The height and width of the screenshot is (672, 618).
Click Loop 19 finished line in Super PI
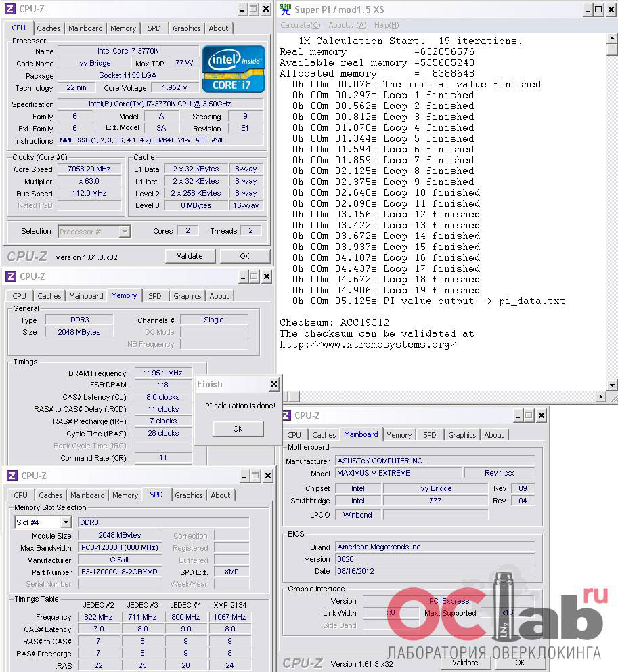click(x=387, y=290)
